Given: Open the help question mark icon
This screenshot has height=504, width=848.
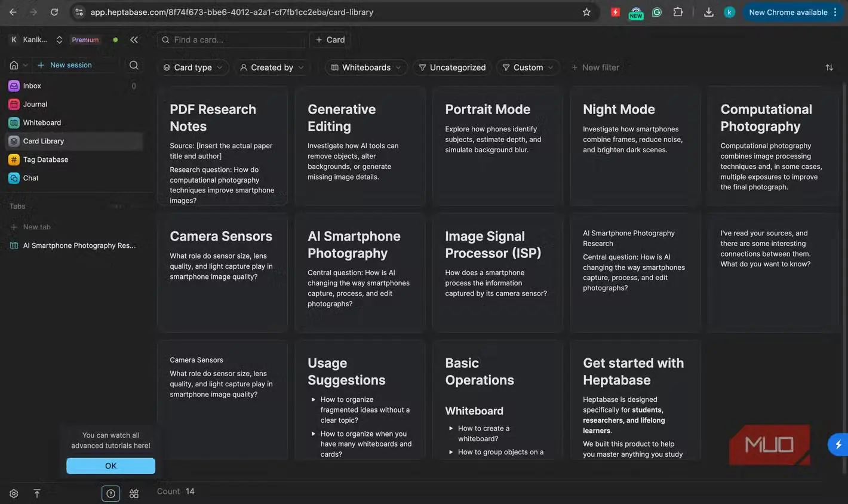Looking at the screenshot, I should pos(110,494).
